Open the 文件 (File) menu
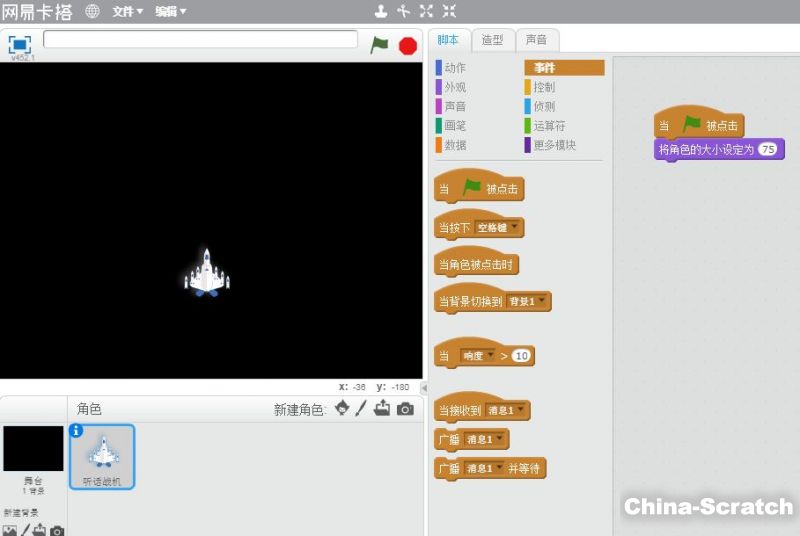Viewport: 800px width, 536px height. tap(127, 11)
